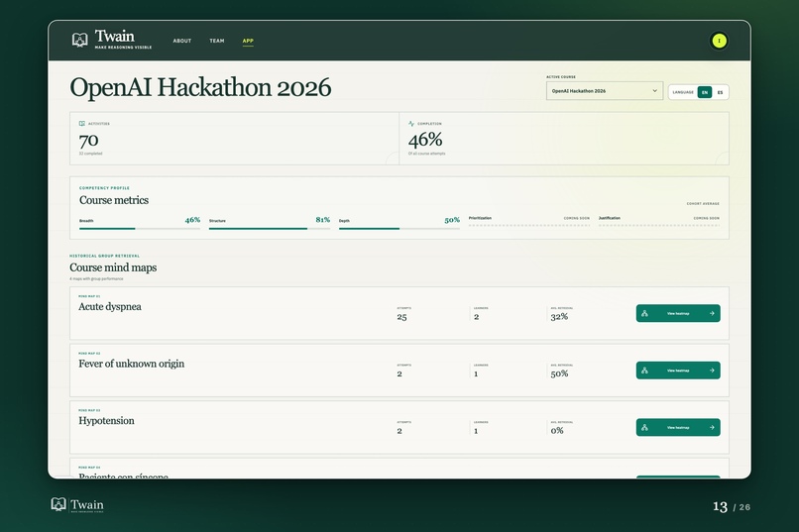Click heatmap node icon in Acute dyspnea row
Screen dimensions: 799x532
point(644,314)
